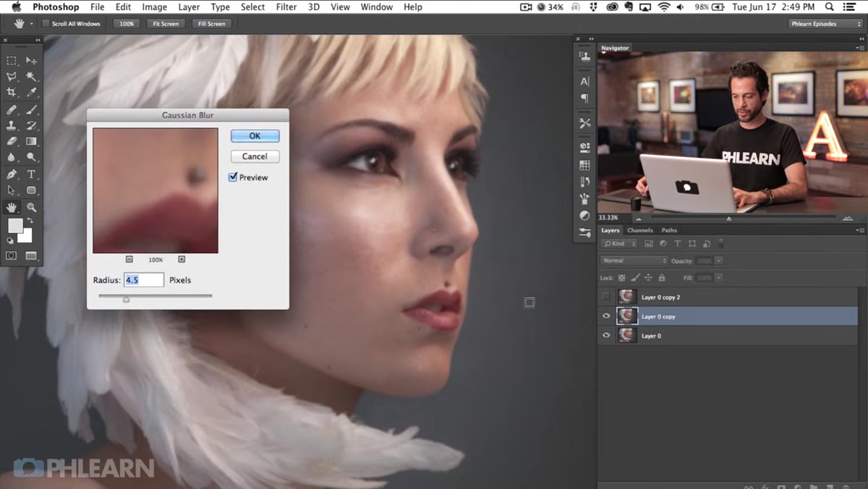Image resolution: width=868 pixels, height=489 pixels.
Task: Select the Zoom tool in toolbox
Action: coord(31,208)
